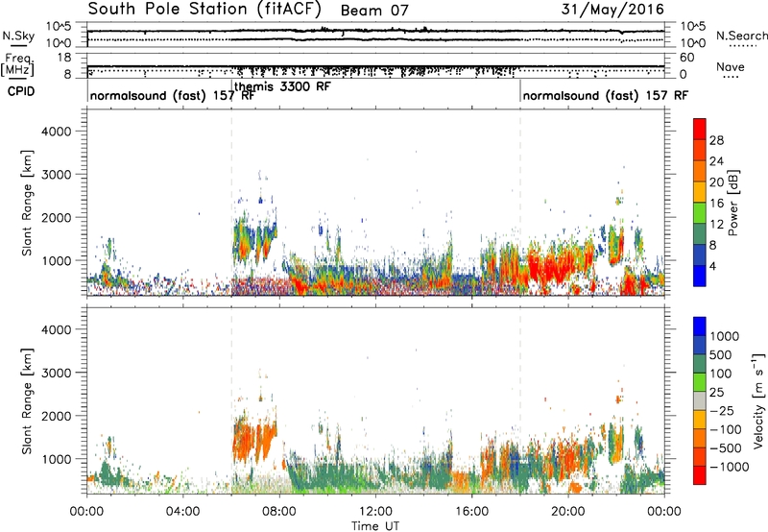Click the dashed mode-change line at 06:00
Image resolution: width=768 pixels, height=532 pixels.
(x=231, y=203)
